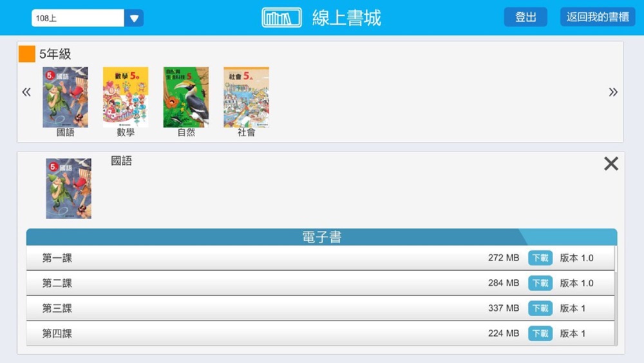This screenshot has width=644, height=363.
Task: Click the e-book list vertical scrollbar
Action: [x=616, y=295]
